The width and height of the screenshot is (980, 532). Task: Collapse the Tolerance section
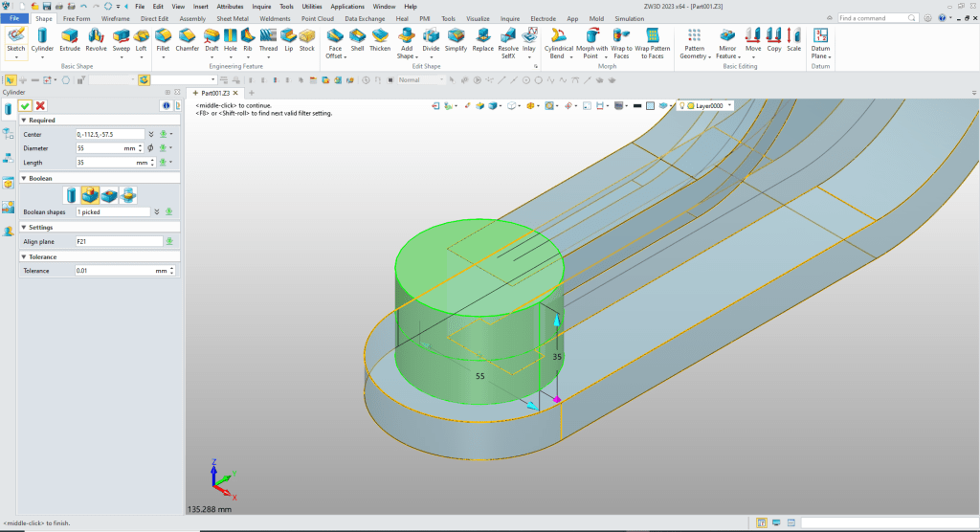click(23, 256)
